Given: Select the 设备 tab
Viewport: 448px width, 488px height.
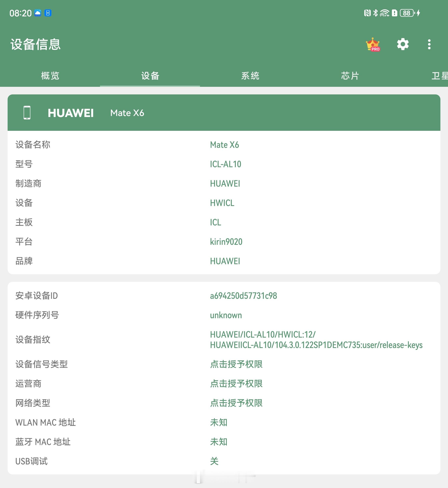Looking at the screenshot, I should coord(150,76).
